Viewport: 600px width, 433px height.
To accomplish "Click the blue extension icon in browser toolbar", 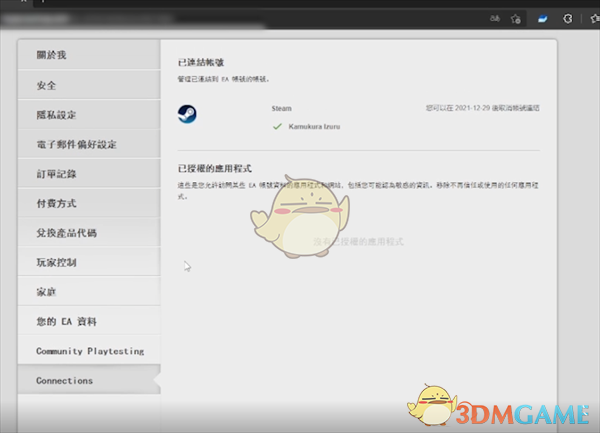I will pos(542,18).
